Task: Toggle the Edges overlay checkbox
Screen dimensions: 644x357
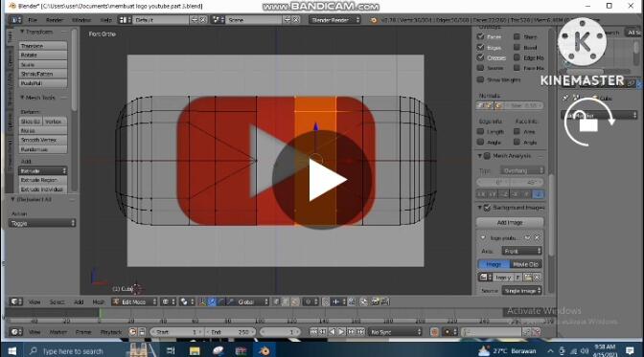Action: 480,47
